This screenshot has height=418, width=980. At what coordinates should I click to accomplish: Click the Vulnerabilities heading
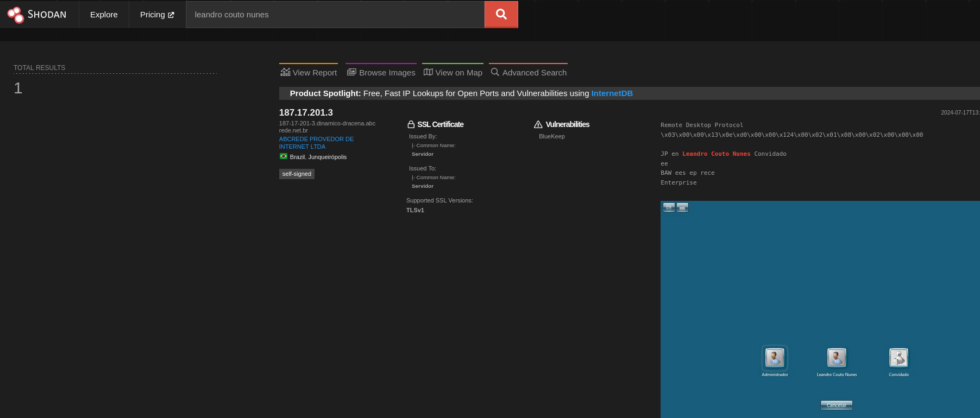tap(567, 124)
